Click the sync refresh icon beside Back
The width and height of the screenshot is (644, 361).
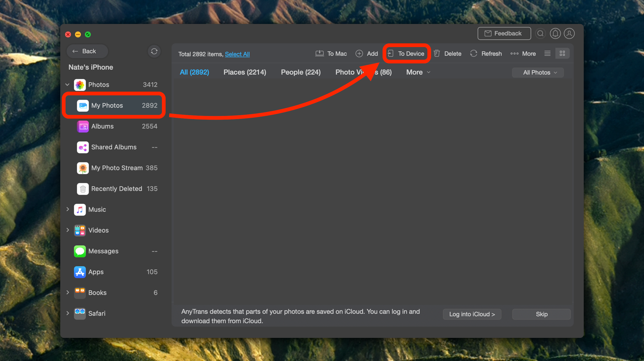tap(154, 51)
